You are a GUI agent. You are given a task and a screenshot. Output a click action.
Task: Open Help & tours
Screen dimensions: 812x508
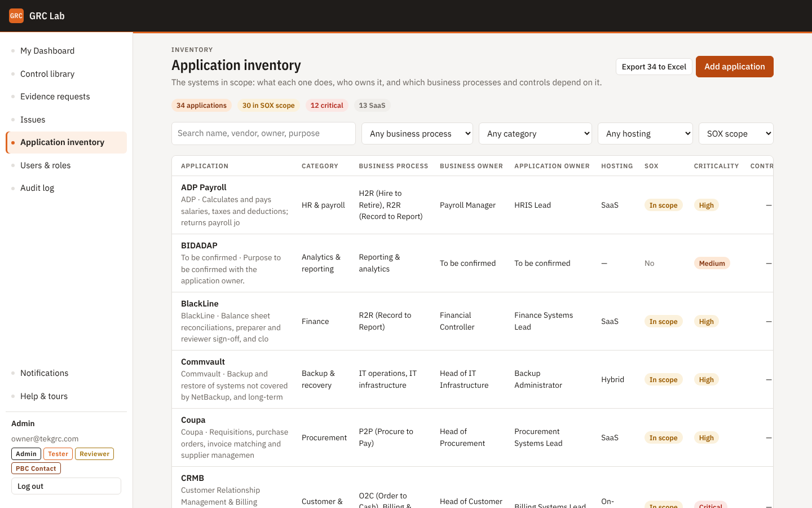[x=66, y=396]
